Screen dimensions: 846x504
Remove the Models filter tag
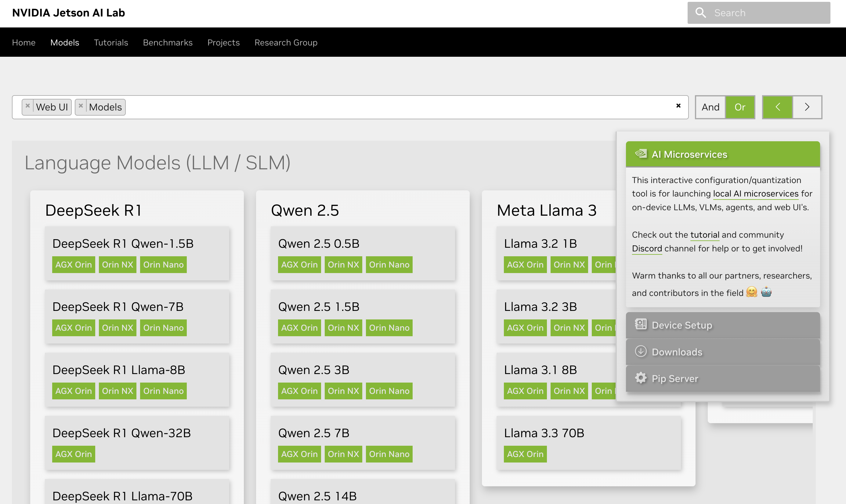81,106
